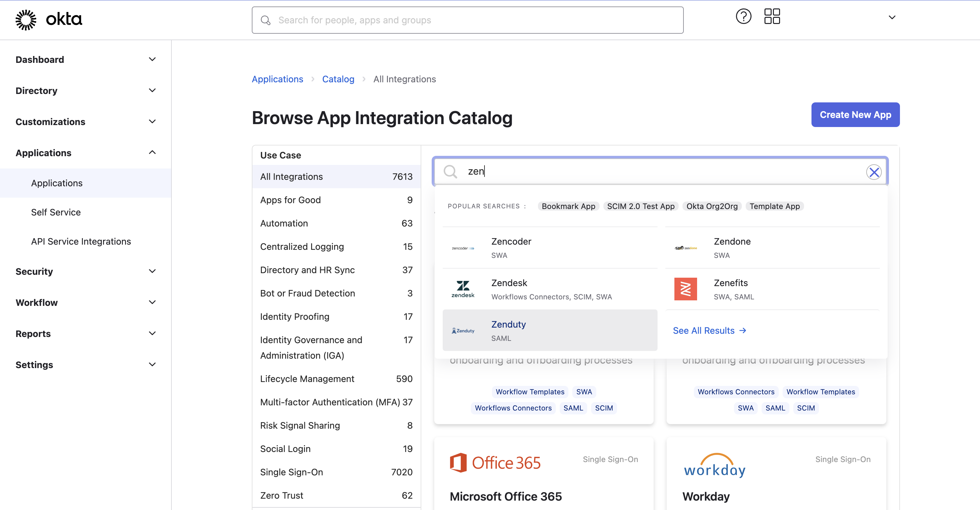Open Self Service in sidebar
The height and width of the screenshot is (510, 980).
56,212
